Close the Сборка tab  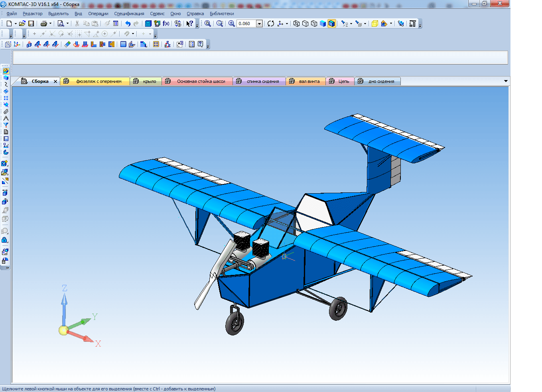pos(55,81)
